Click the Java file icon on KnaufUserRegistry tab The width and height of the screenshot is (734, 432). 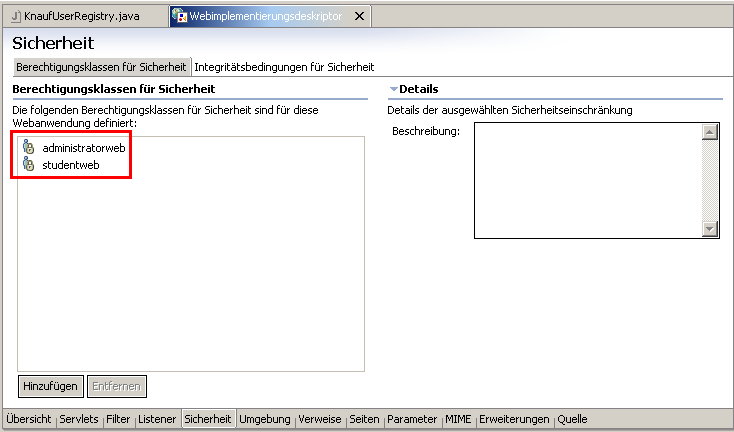click(14, 17)
